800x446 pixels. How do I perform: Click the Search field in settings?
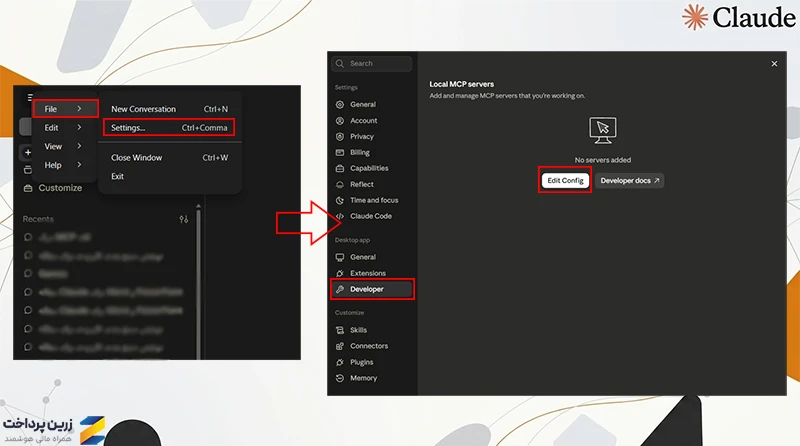pos(371,63)
